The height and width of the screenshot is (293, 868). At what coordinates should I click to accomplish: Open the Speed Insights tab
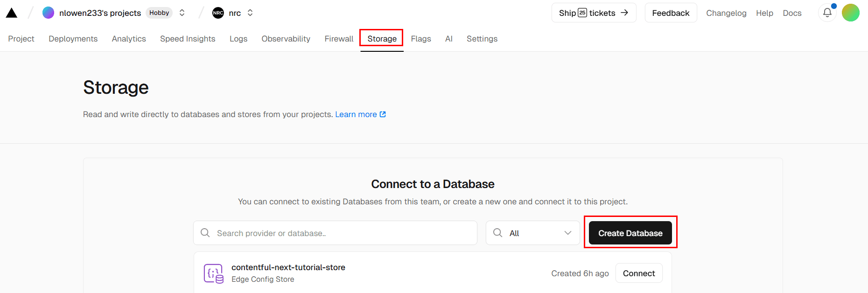(x=188, y=39)
